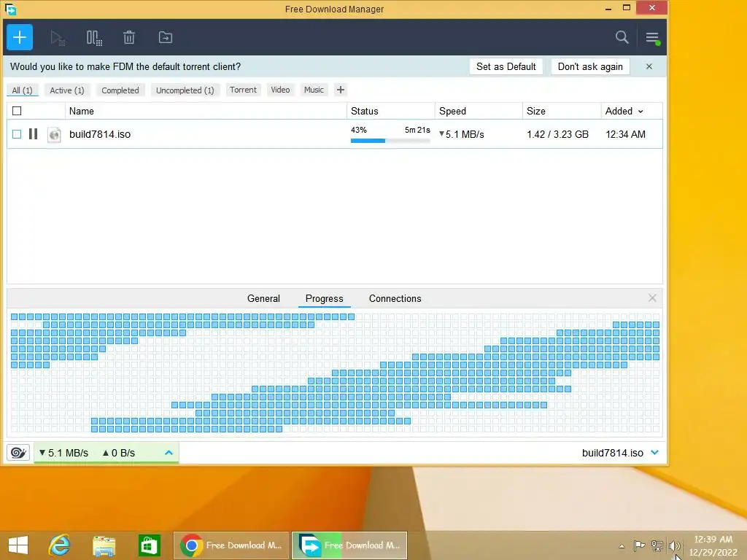Image resolution: width=747 pixels, height=560 pixels.
Task: Collapse details via build7814.iso chevron
Action: pos(654,452)
